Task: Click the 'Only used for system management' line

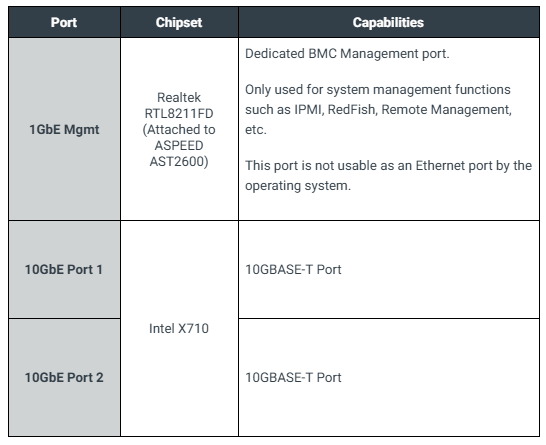Action: tap(378, 90)
